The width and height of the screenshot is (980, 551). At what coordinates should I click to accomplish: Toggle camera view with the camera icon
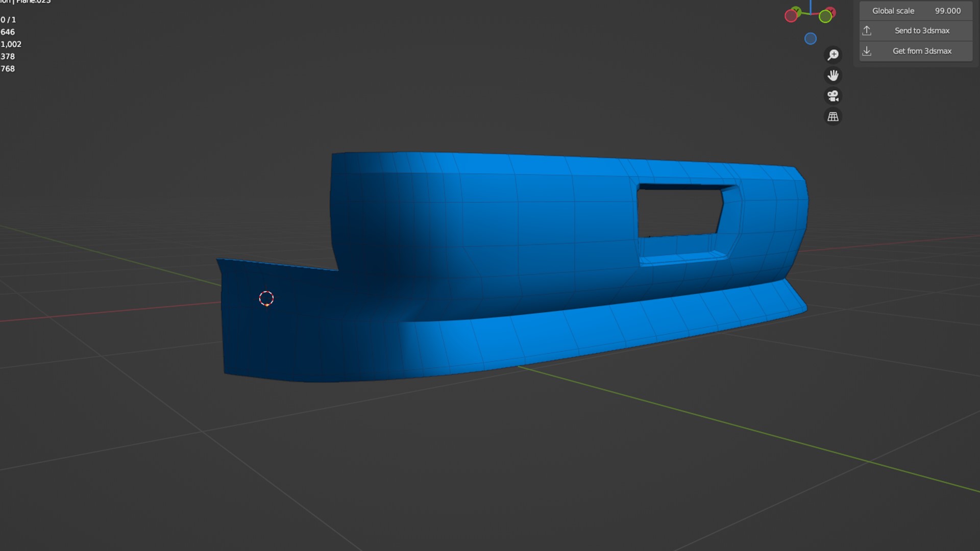pyautogui.click(x=833, y=96)
